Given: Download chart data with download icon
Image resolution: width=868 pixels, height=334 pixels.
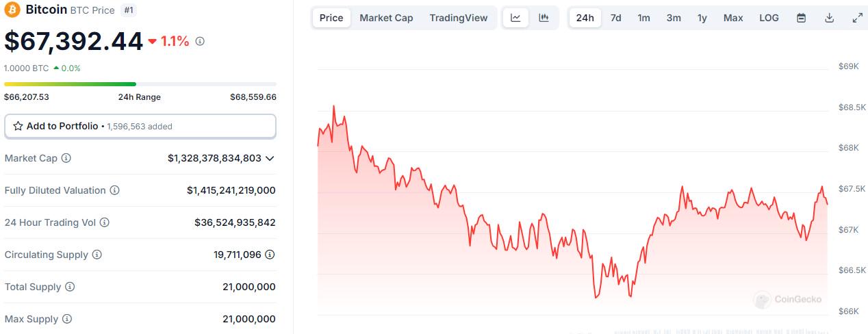Looking at the screenshot, I should [x=829, y=18].
